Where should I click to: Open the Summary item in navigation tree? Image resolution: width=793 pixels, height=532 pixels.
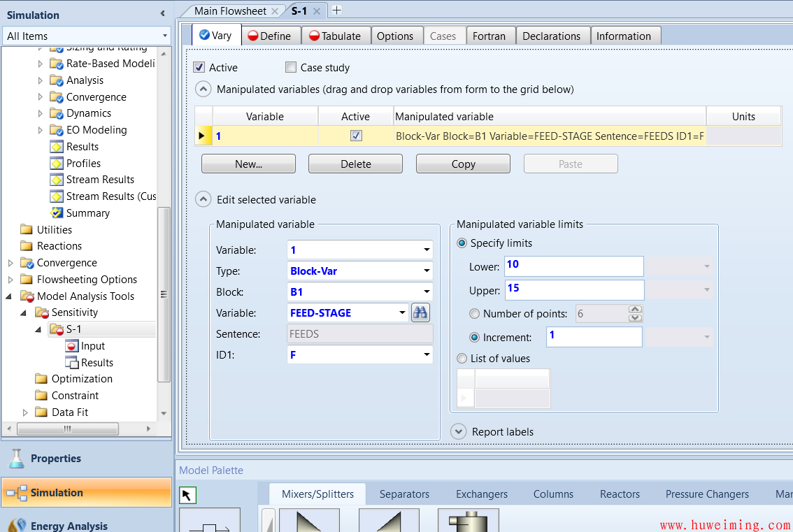click(x=87, y=213)
